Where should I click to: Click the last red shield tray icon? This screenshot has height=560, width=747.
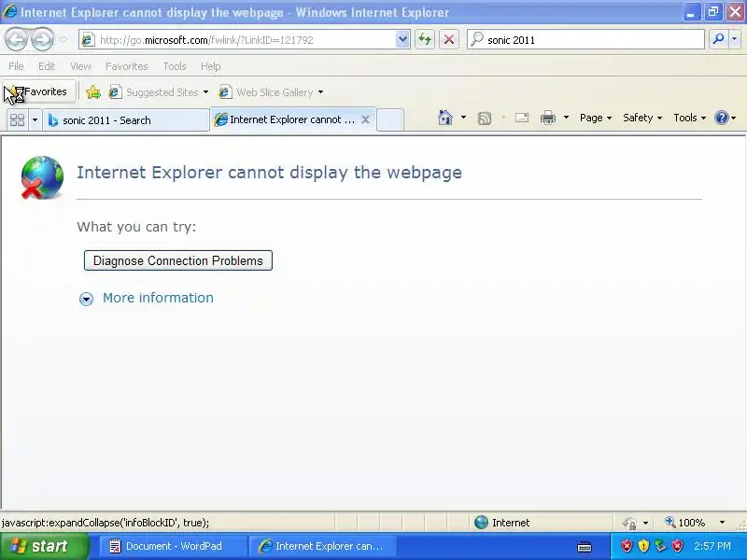(677, 546)
